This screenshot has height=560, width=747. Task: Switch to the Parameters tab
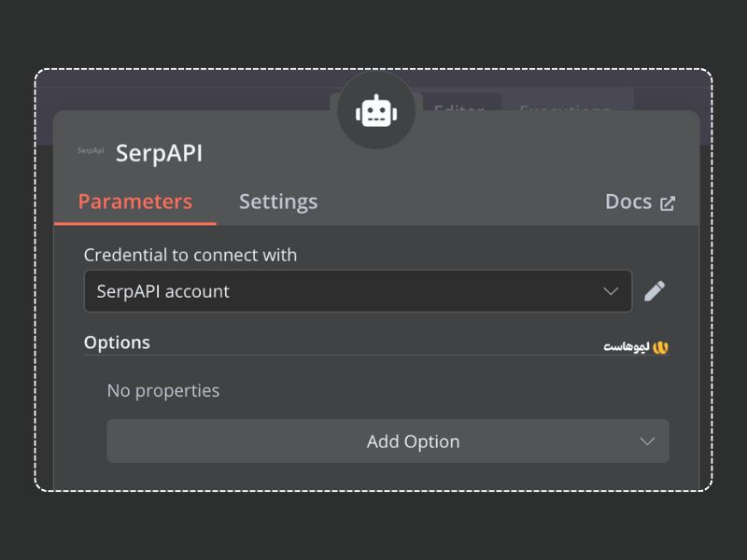[134, 202]
